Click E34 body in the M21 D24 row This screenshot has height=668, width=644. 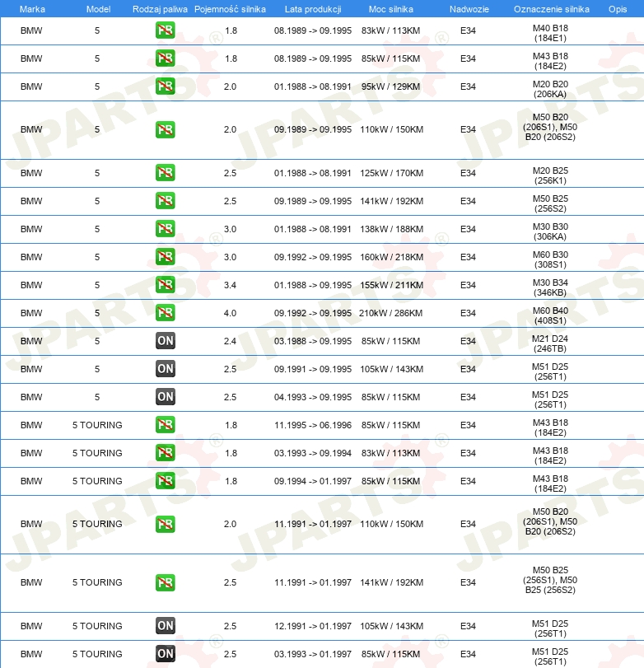tap(468, 341)
